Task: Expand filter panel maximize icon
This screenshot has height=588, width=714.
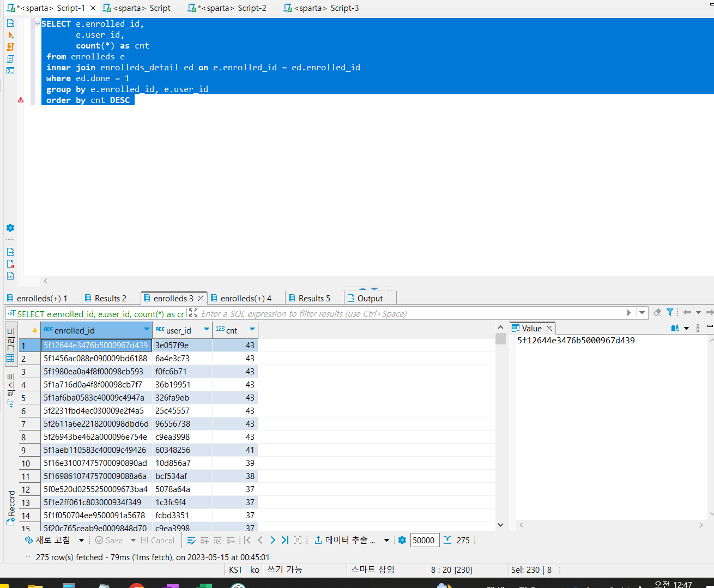Action: pos(193,313)
